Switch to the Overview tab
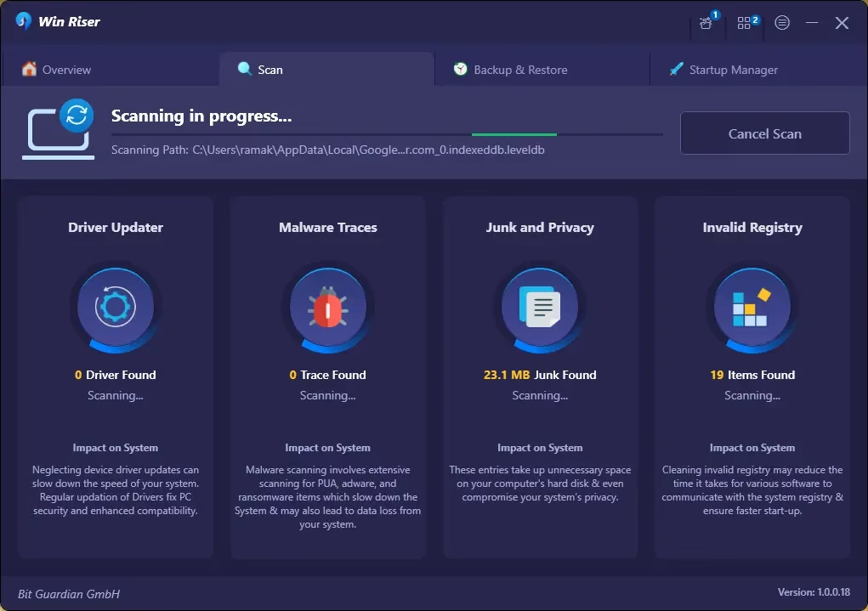The width and height of the screenshot is (868, 611). [x=57, y=70]
